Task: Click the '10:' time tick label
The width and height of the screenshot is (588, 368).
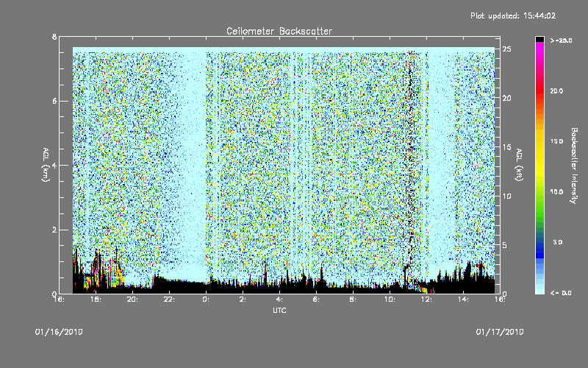Action: click(390, 300)
